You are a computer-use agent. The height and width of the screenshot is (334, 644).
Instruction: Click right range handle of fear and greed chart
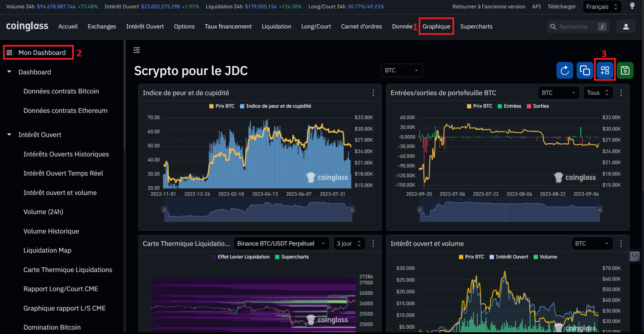[352, 210]
